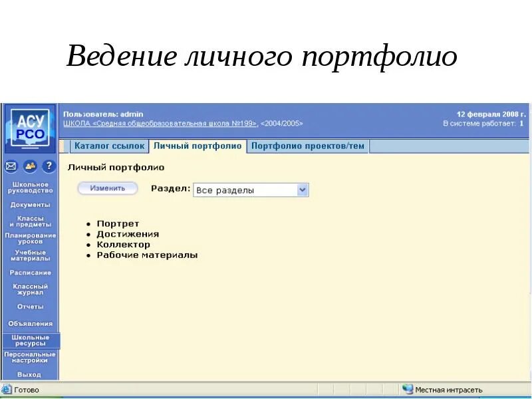Select Школьные ресурсы menu item
The height and width of the screenshot is (399, 532).
point(31,340)
